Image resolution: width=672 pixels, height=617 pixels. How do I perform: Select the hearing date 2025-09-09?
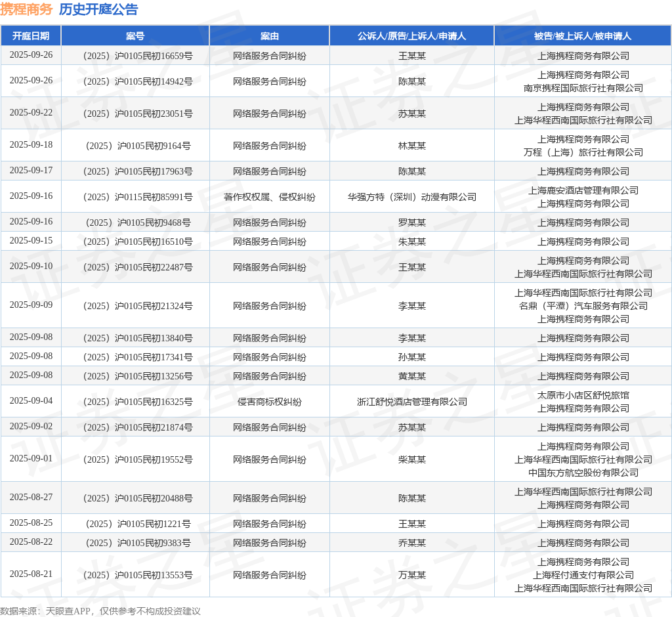click(31, 305)
